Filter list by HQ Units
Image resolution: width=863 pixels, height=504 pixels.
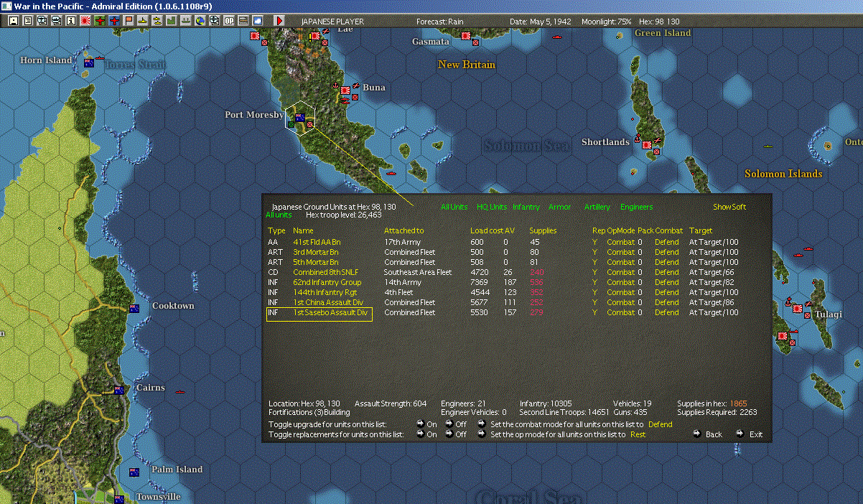coord(492,207)
